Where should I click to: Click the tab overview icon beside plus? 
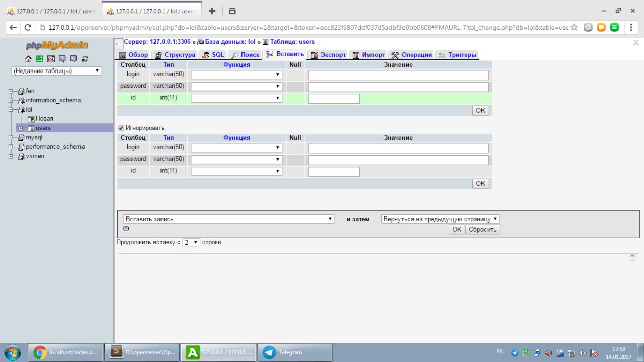click(x=232, y=11)
